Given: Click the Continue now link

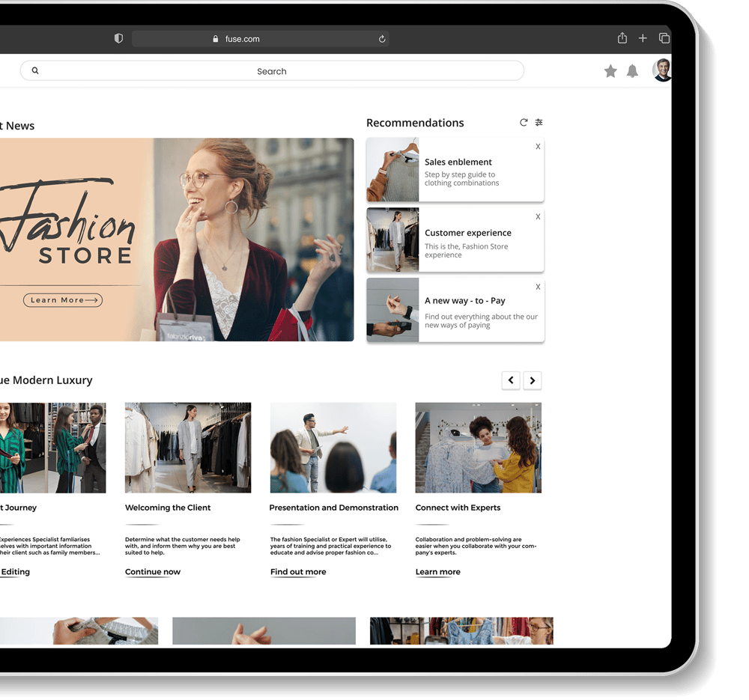Looking at the screenshot, I should click(x=153, y=571).
